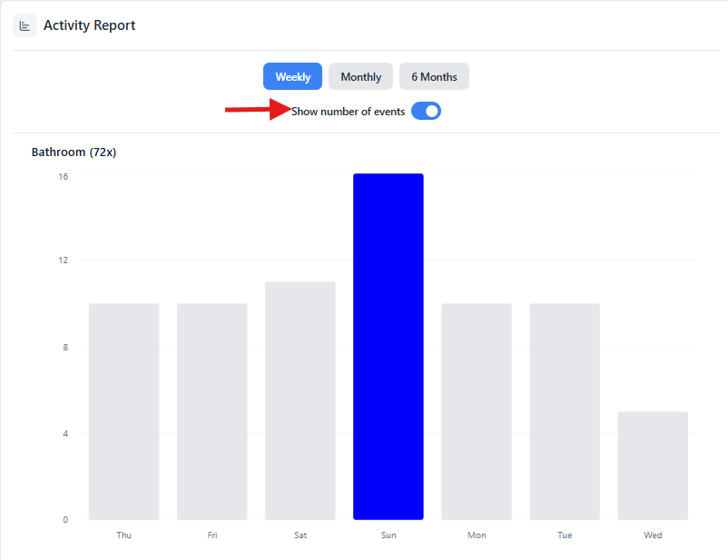Click the highlighted blue Sunday bar
This screenshot has height=560, width=728.
pyautogui.click(x=389, y=347)
